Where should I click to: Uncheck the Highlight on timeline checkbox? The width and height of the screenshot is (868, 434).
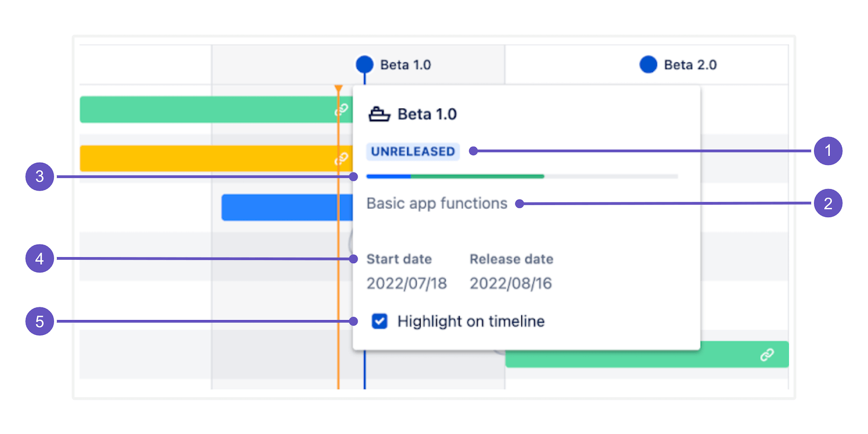click(x=380, y=321)
